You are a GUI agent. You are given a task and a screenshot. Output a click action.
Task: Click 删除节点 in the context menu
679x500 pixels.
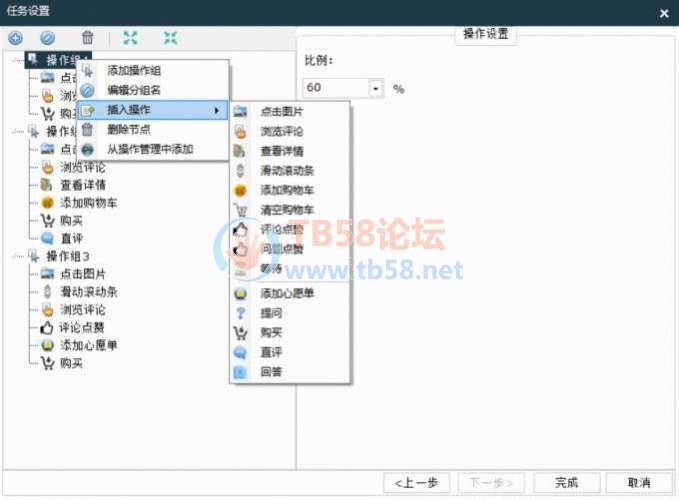[128, 129]
